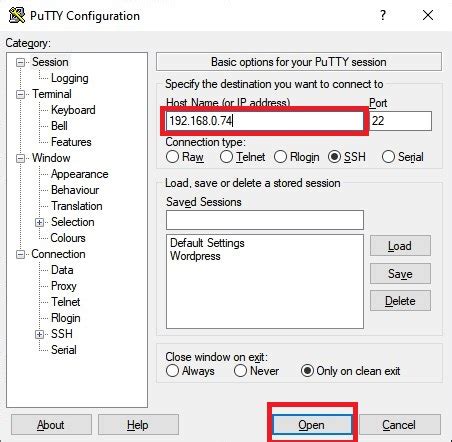
Task: Click the Port input field
Action: [x=400, y=121]
